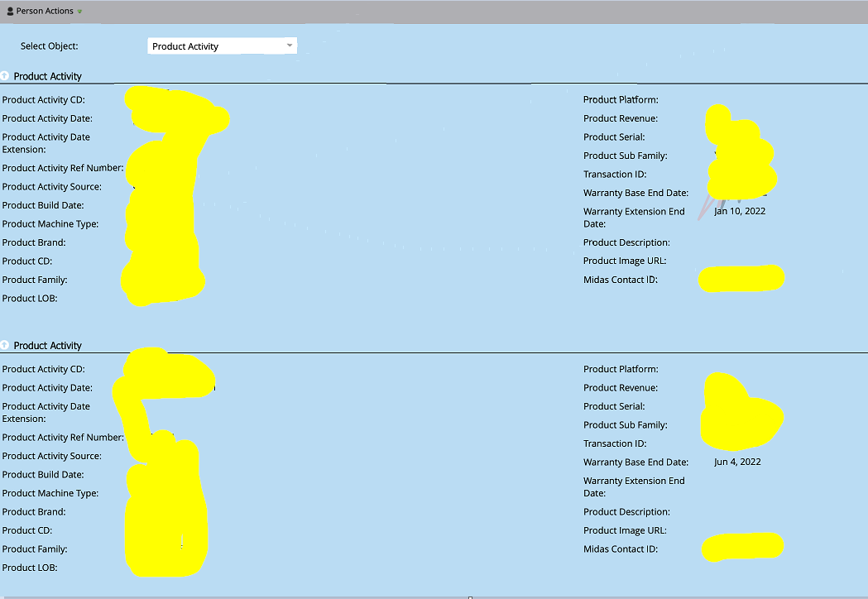
Task: Click the circular arrow icon on first Product Activity header
Action: point(6,75)
